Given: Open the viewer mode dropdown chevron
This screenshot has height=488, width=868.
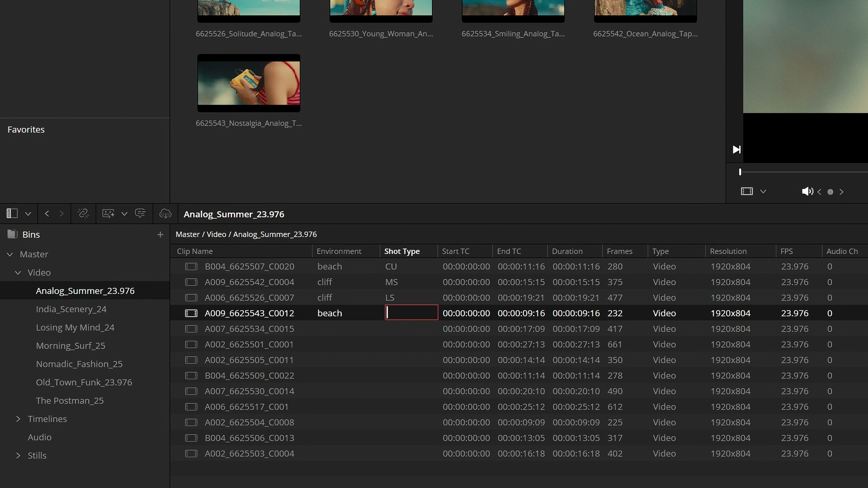Looking at the screenshot, I should [763, 192].
